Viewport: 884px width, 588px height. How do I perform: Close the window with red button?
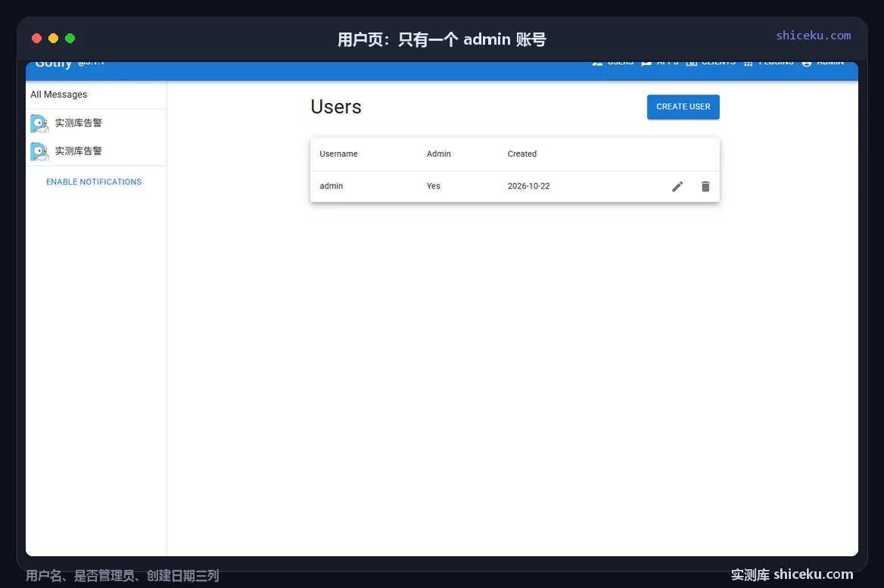[36, 39]
